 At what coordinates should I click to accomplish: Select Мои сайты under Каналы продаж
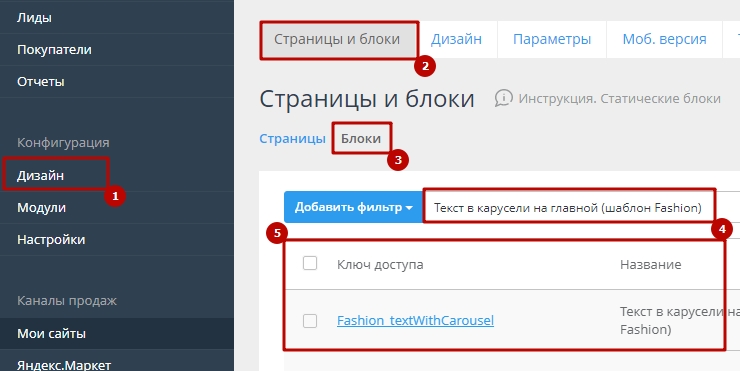coord(51,334)
